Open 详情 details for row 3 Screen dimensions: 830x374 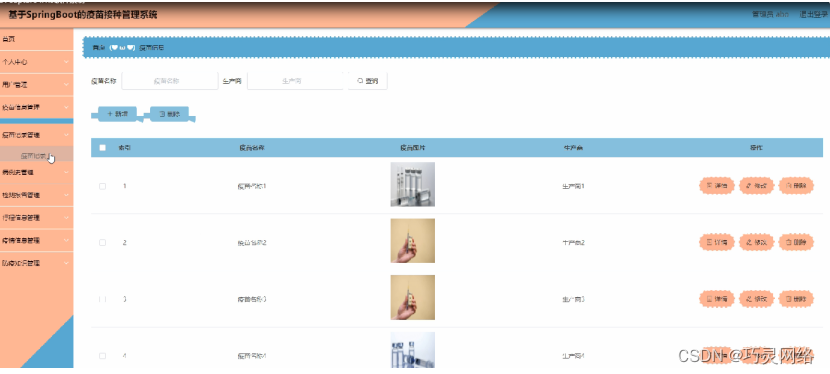click(x=717, y=299)
